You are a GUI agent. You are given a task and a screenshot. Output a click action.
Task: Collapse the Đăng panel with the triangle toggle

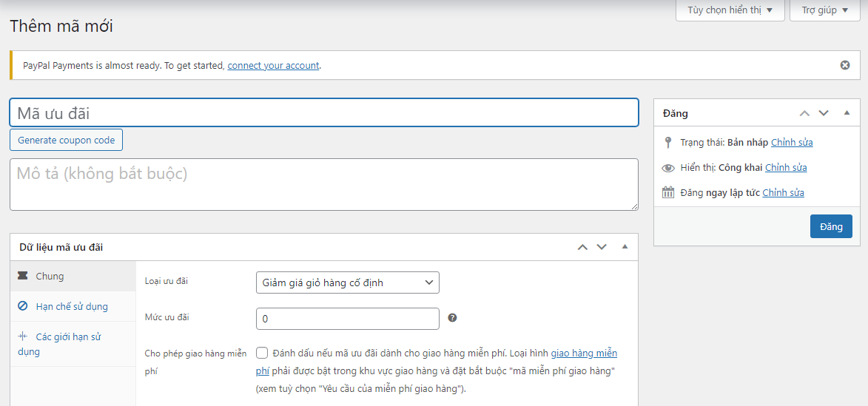[847, 113]
